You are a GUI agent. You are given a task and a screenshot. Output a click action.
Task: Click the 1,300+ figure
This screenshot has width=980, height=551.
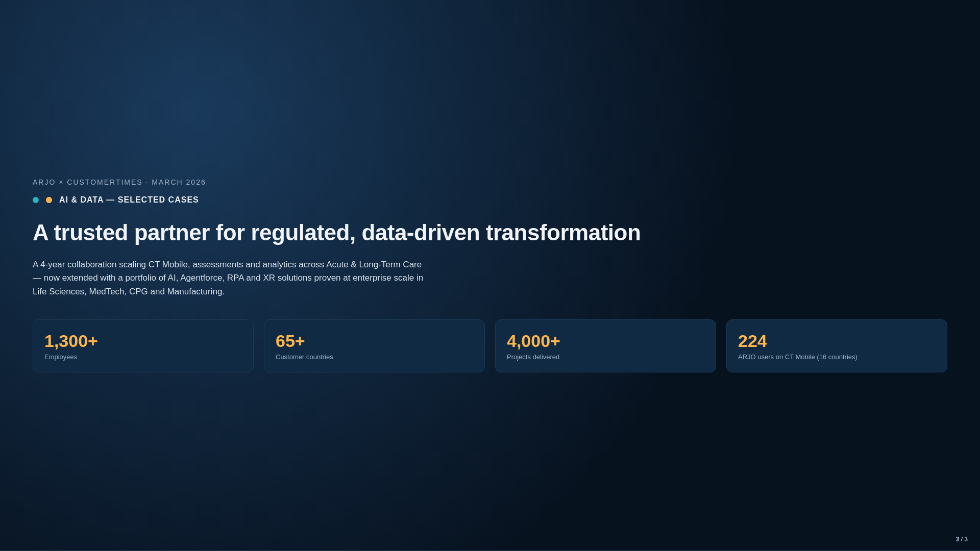pyautogui.click(x=71, y=341)
